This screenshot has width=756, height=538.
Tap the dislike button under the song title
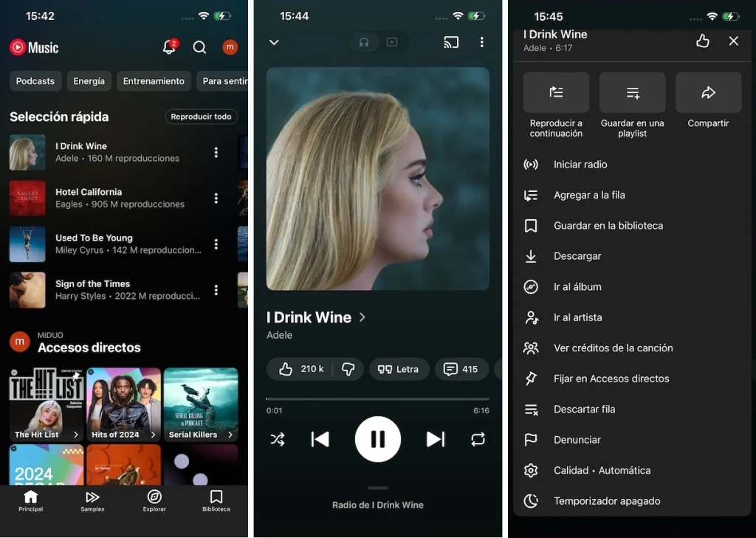348,369
